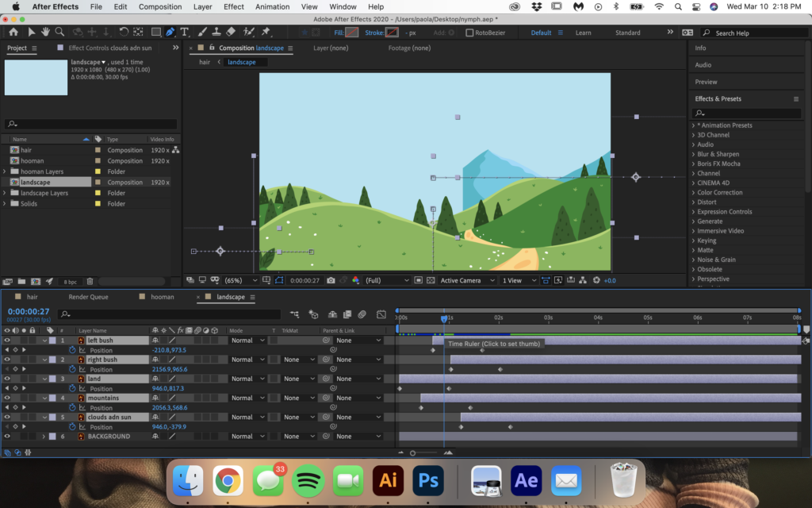Click the Fill color swatch

pyautogui.click(x=352, y=33)
